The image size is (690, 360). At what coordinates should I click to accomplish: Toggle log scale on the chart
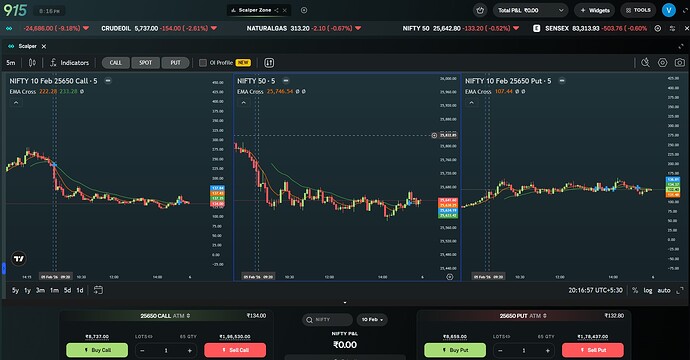(x=648, y=290)
